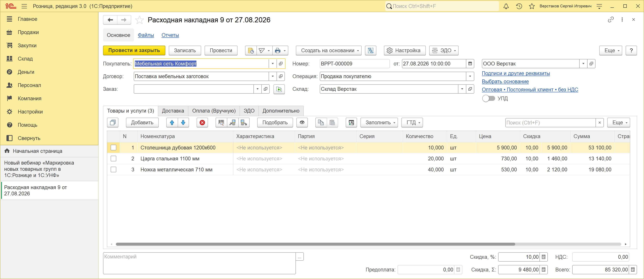
Task: Open the history clock icon
Action: [519, 6]
